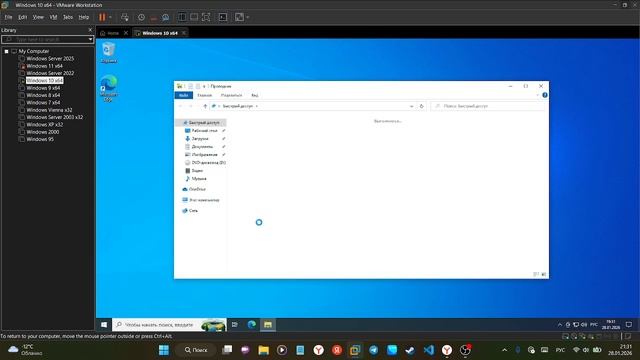
Task: Select Музыка in the Explorer navigation pane
Action: pos(199,179)
